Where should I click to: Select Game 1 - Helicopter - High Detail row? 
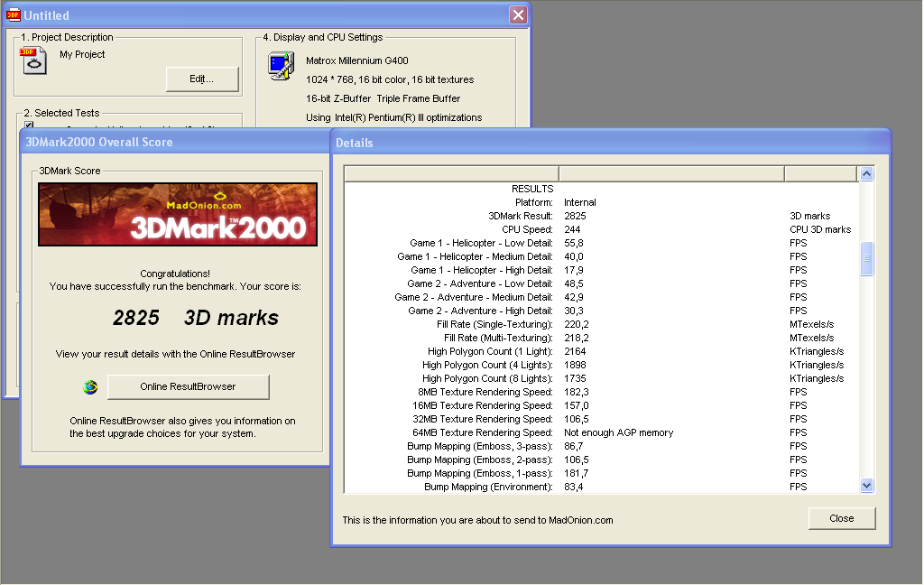[601, 270]
